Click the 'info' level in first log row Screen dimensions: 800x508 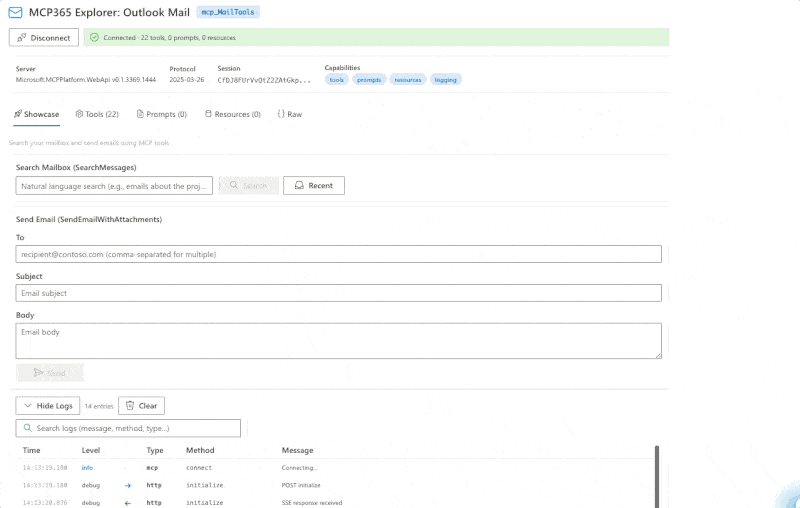coord(87,467)
